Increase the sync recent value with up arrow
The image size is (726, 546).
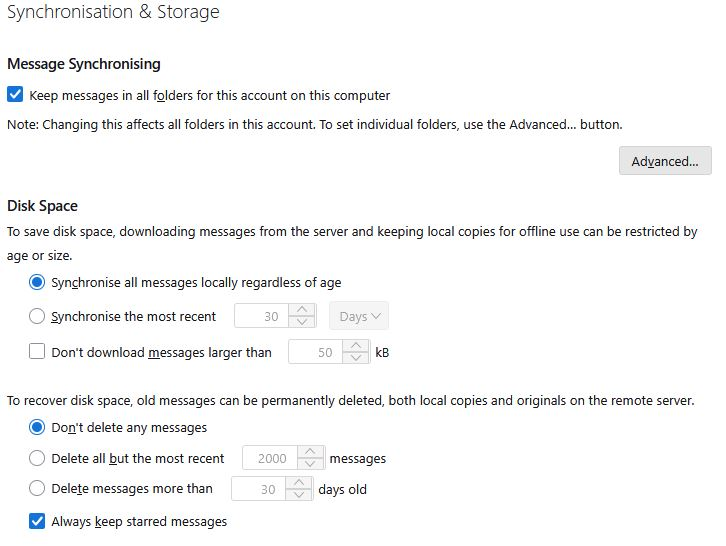tap(302, 311)
